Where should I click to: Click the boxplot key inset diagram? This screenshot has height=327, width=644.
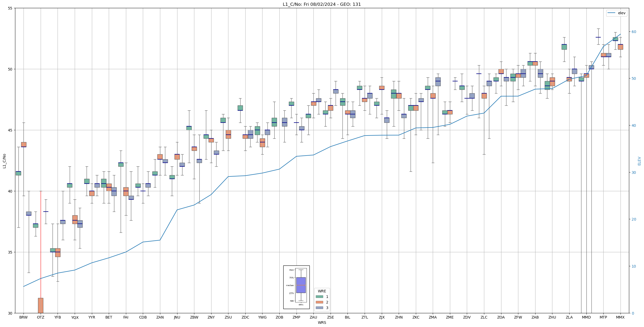296,287
